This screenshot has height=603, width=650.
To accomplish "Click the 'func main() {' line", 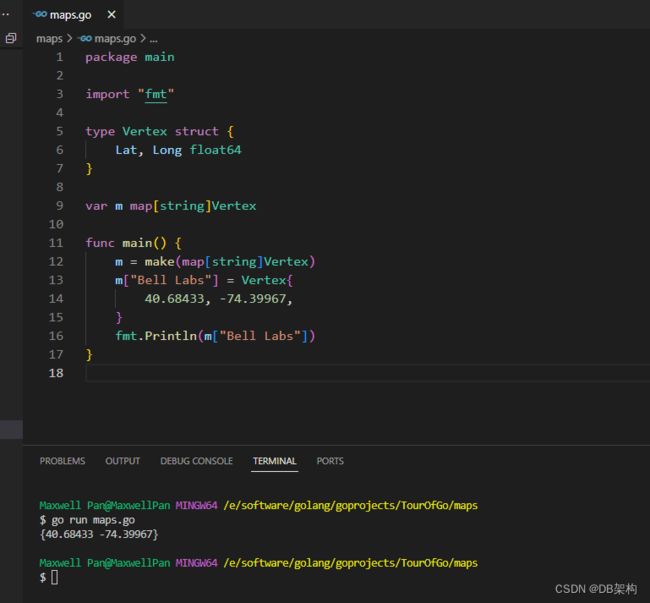I will (x=133, y=243).
